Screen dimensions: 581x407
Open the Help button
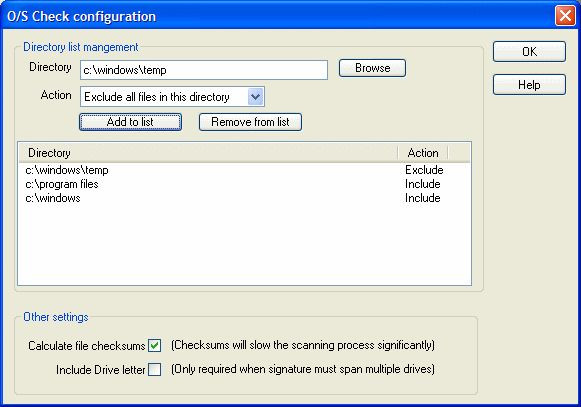click(529, 85)
